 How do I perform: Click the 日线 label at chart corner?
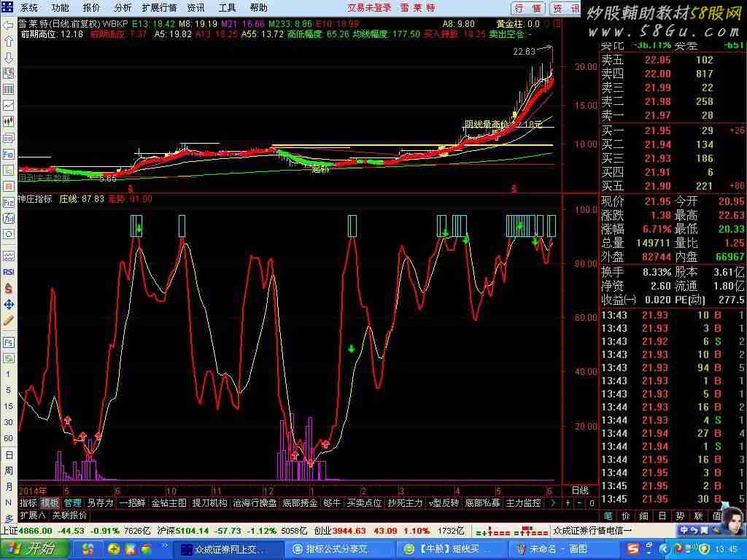[x=580, y=491]
